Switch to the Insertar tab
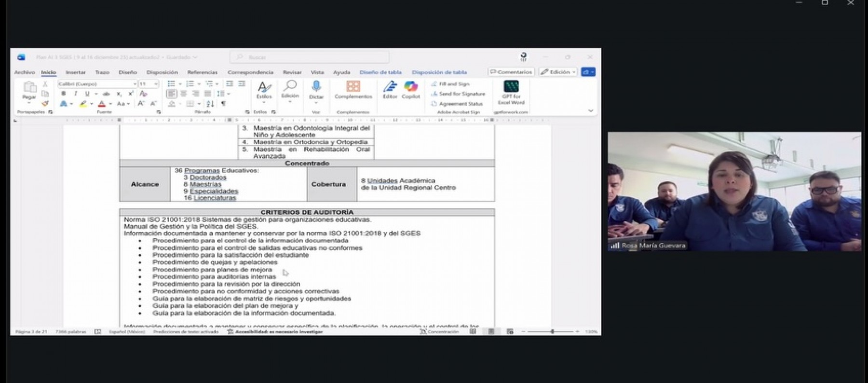This screenshot has width=868, height=383. coord(76,72)
